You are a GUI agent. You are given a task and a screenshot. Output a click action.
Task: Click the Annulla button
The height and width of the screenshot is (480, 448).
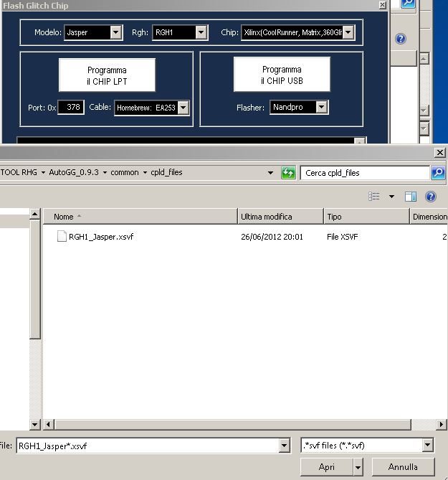(403, 467)
